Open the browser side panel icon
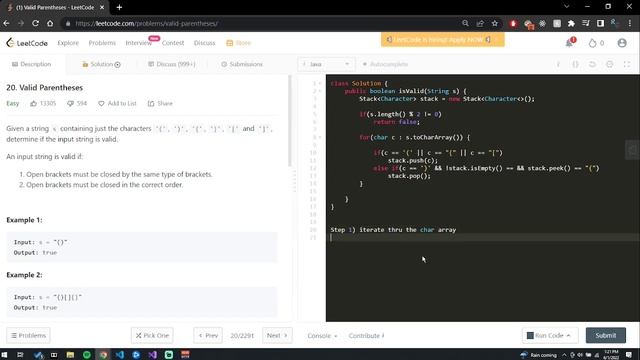Screen dimensions: 640x360 pyautogui.click(x=600, y=24)
